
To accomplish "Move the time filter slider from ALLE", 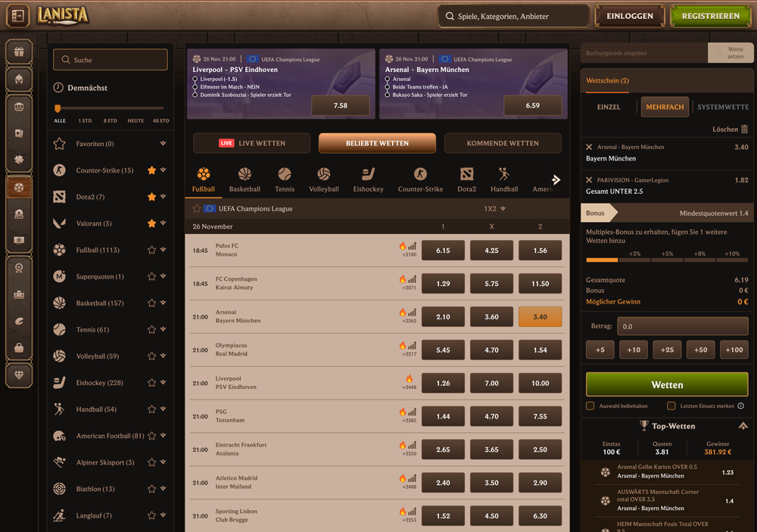I will 58,107.
